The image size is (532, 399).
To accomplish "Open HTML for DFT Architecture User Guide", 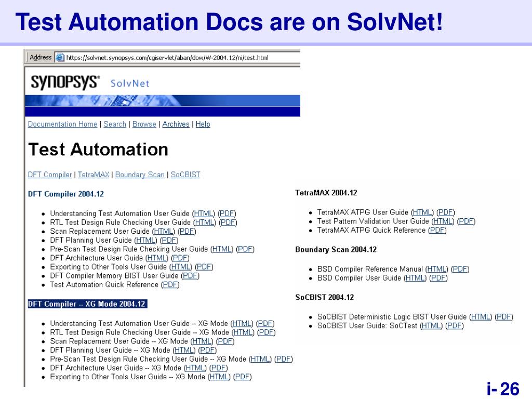I will pos(157,258).
